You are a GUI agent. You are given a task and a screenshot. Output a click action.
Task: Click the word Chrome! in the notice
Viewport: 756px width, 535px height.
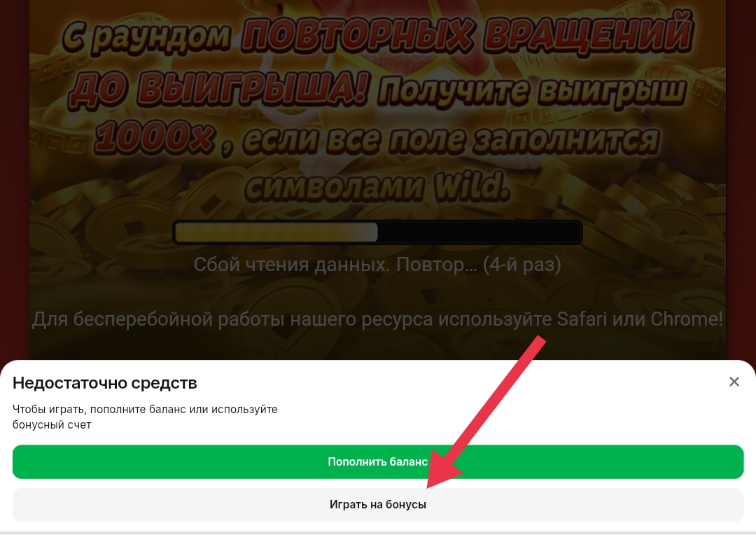[x=687, y=319]
